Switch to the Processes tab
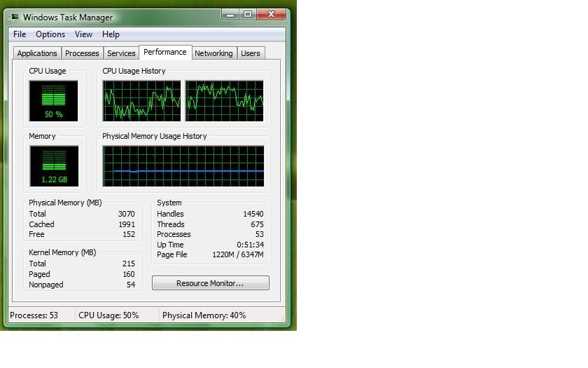Viewport: 588px width, 368px height. pos(82,53)
